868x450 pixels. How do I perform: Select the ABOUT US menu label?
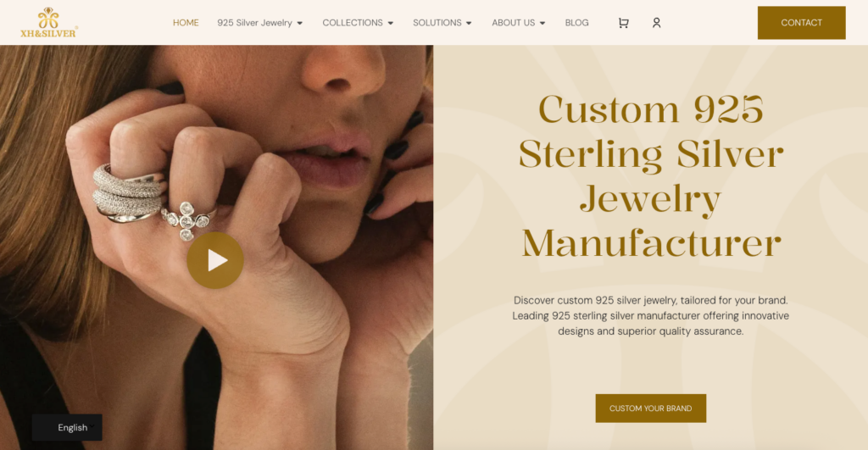click(513, 23)
